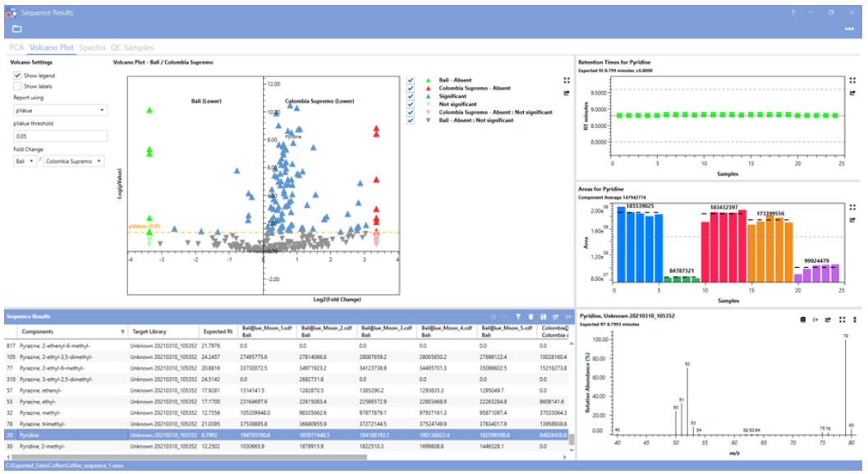Select the Pyrazine, methyl- row

point(287,412)
